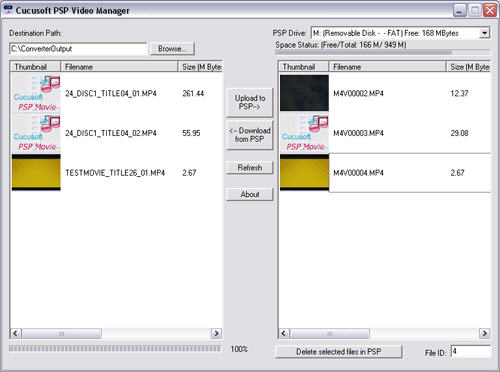Select filename 24_DISC1_TITLE04_02.MP4
Viewport: 500px width, 372px height.
[111, 133]
